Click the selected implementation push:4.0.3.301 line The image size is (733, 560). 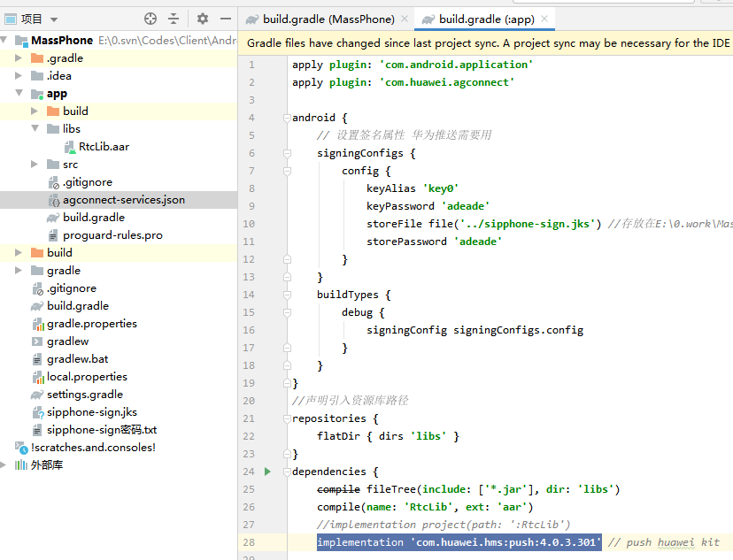click(459, 542)
